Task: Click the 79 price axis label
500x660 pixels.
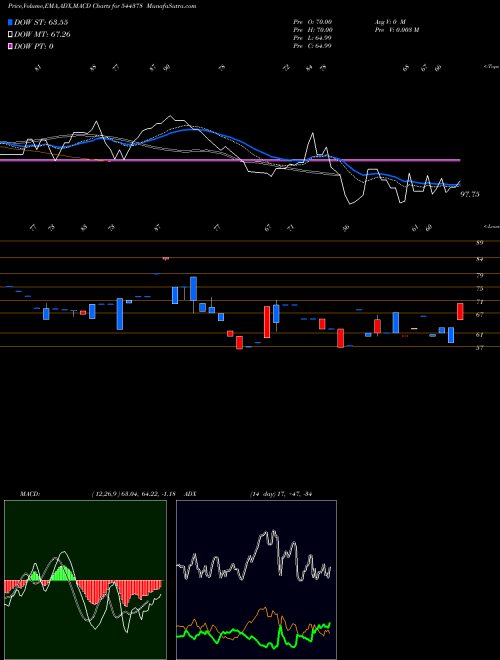Action: (479, 275)
